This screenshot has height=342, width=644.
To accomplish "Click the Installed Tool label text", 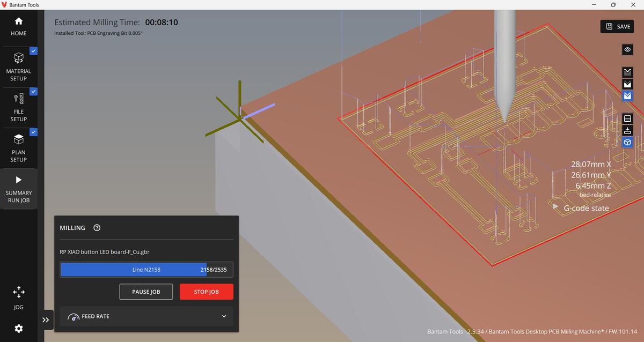I will click(x=98, y=33).
